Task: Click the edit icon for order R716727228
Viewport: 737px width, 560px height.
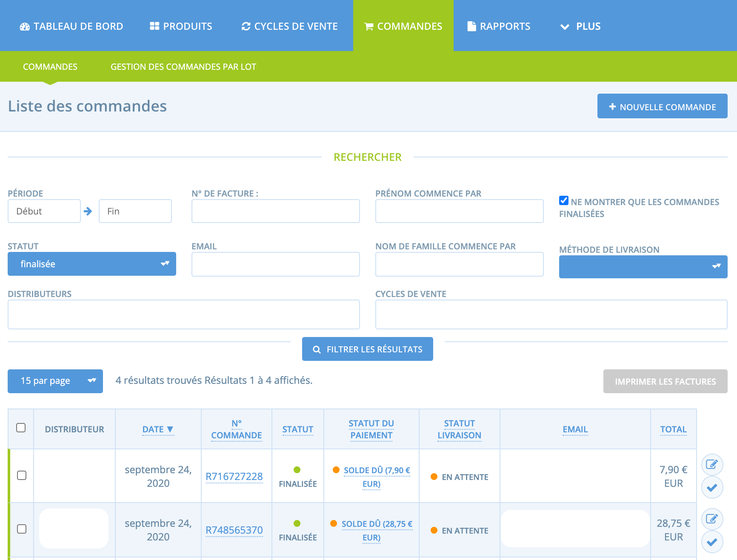Action: pyautogui.click(x=712, y=464)
